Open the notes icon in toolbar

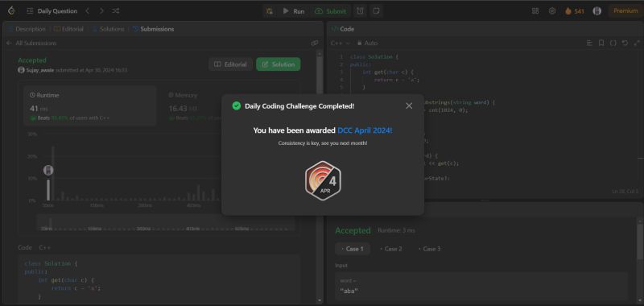point(376,11)
